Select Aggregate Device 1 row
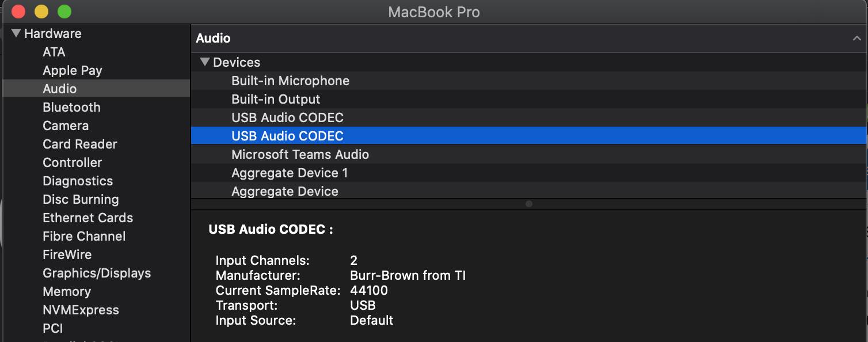 (x=528, y=173)
